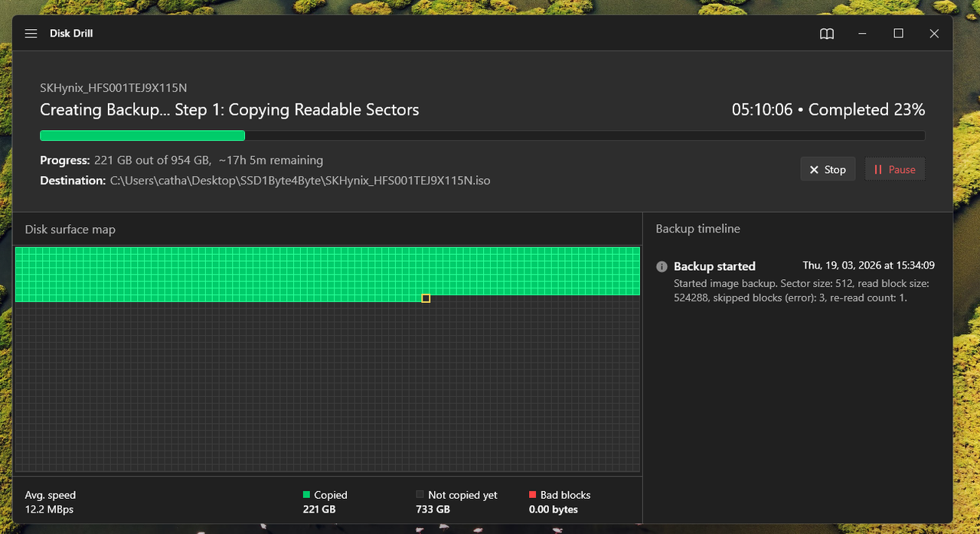Stop the backup process
Screen dimensions: 980x534
[x=828, y=170]
